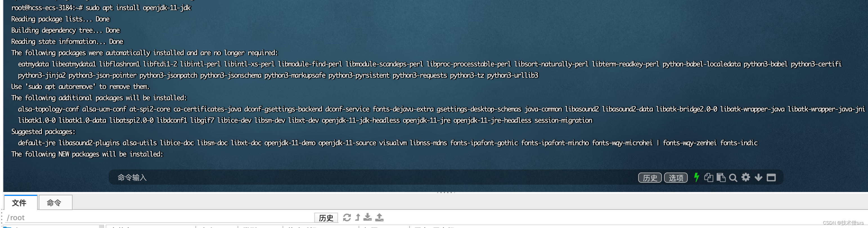Click the upload icon in file toolbar
Screen dimensions: 868x228
click(379, 217)
